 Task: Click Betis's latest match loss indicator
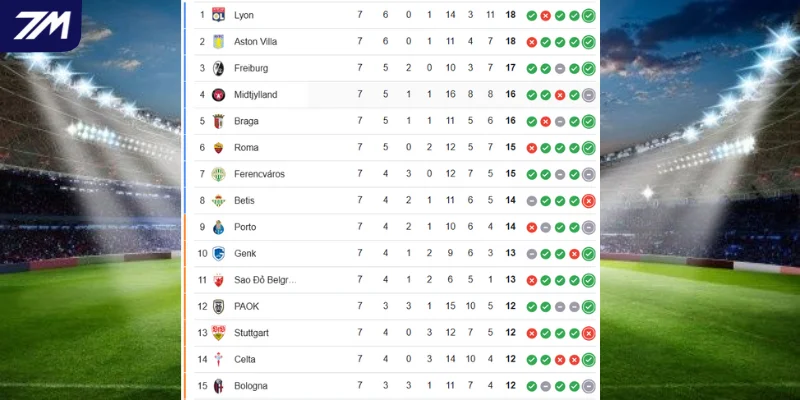coord(589,201)
